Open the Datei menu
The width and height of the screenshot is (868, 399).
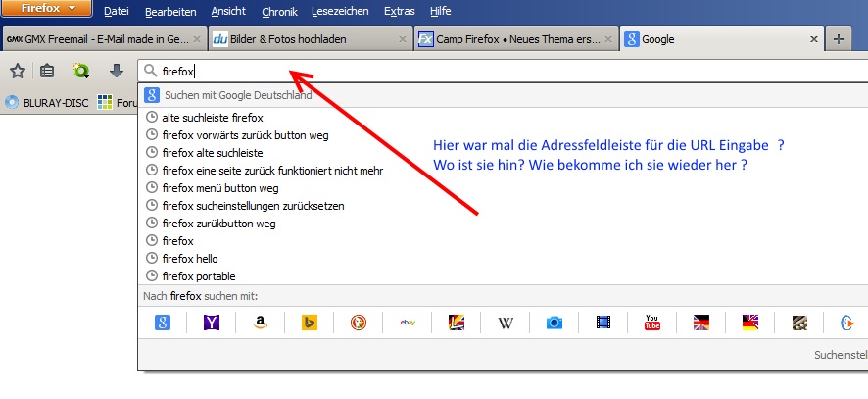117,11
